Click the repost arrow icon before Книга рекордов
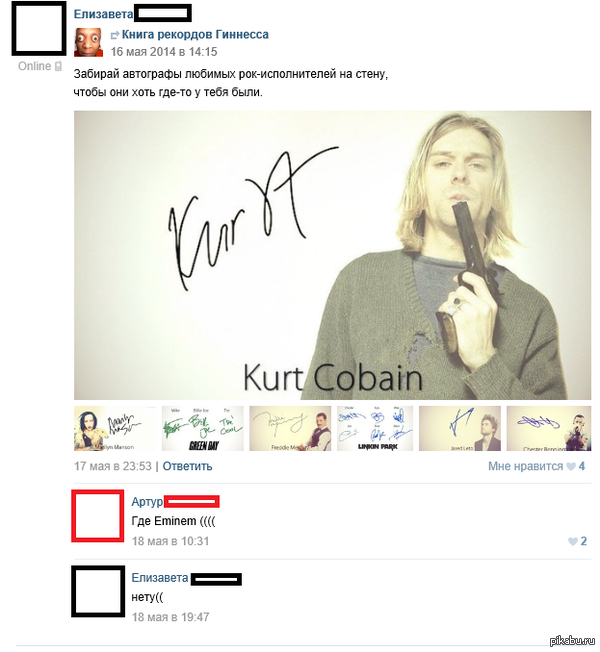 click(x=115, y=35)
